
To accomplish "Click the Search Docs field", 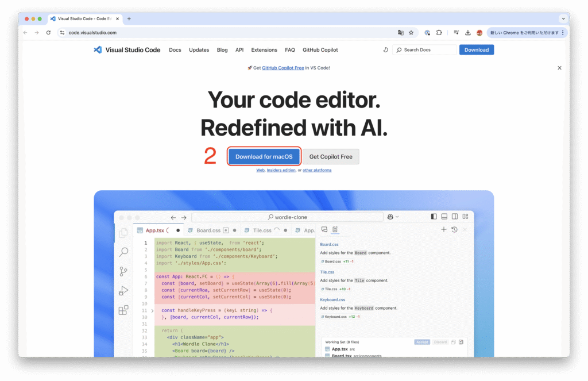I will pos(424,50).
